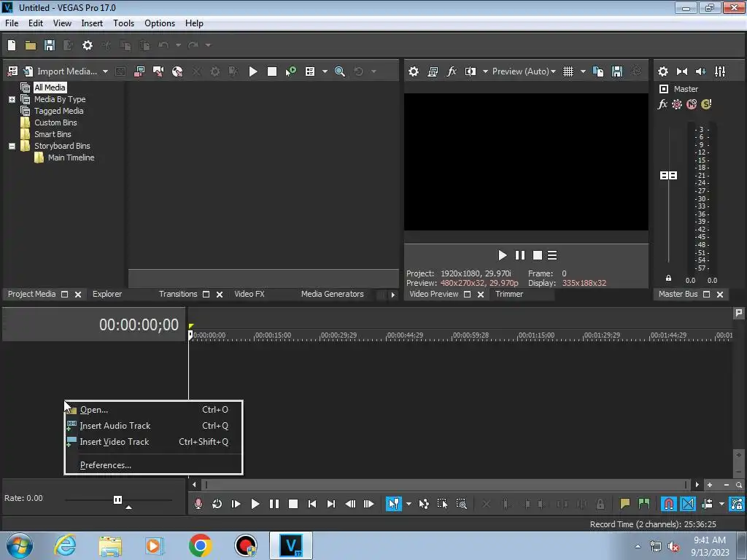Screen dimensions: 747x560
Task: Open mixing console faders icon
Action: coord(720,71)
